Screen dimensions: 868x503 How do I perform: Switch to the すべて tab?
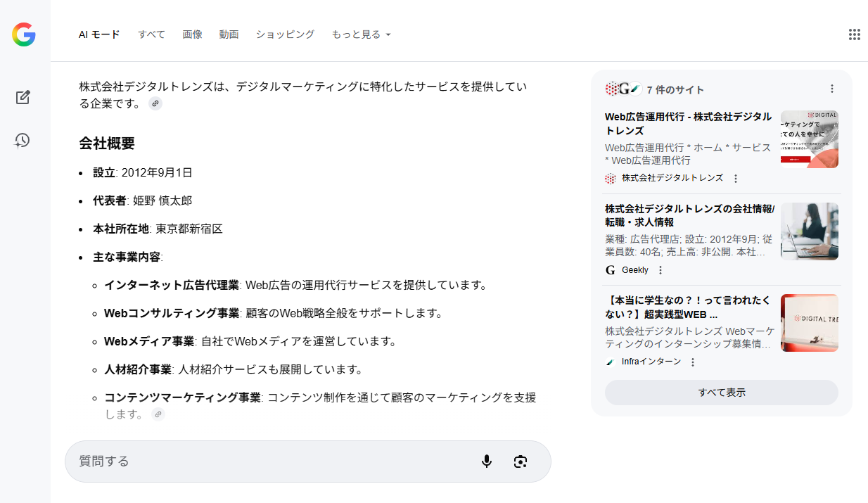pos(151,34)
